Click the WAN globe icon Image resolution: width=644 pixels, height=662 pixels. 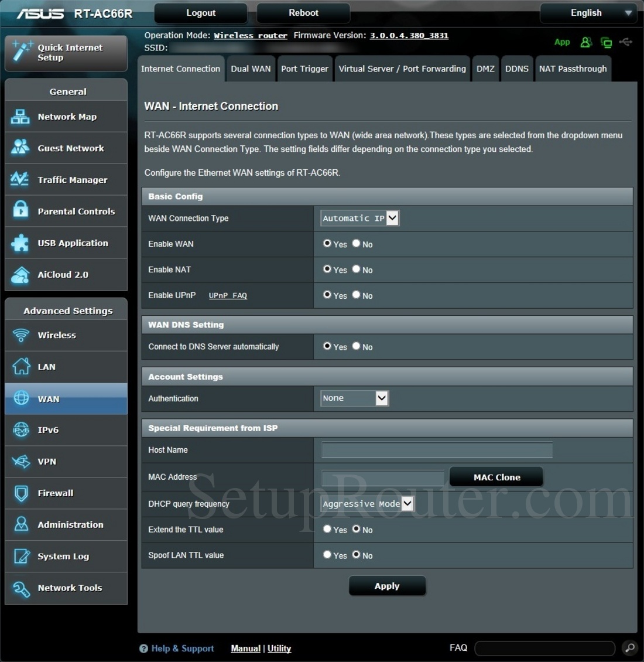(x=21, y=398)
